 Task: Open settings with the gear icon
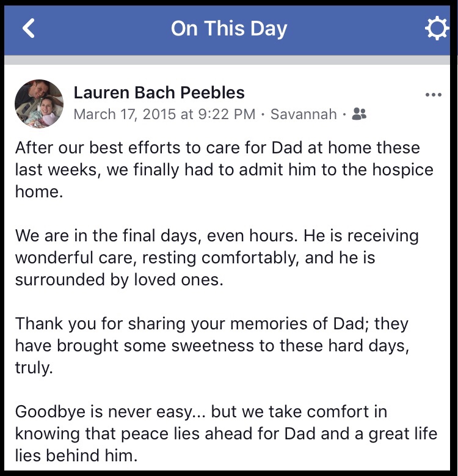pos(436,29)
